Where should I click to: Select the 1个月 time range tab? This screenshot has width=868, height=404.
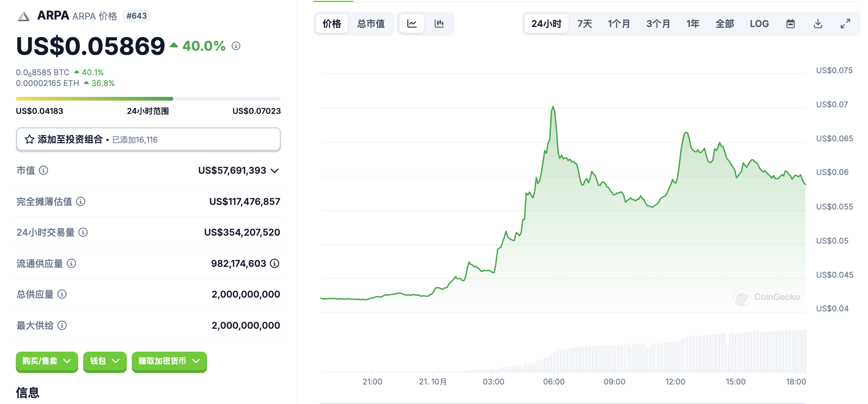619,24
